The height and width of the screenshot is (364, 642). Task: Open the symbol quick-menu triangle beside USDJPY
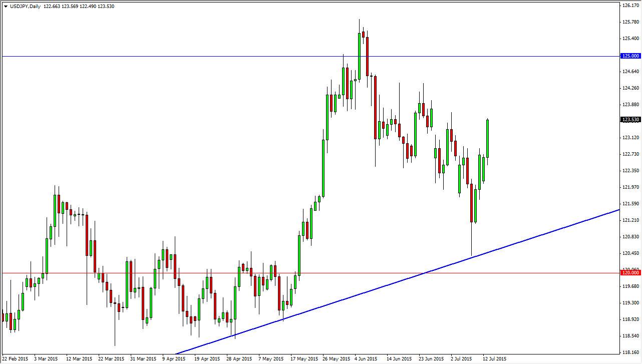(x=5, y=6)
